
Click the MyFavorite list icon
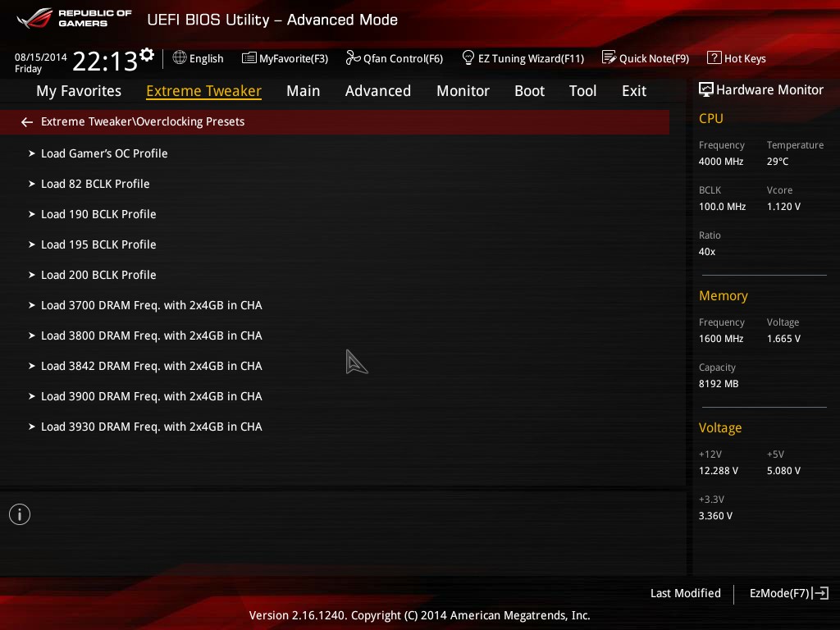[249, 58]
